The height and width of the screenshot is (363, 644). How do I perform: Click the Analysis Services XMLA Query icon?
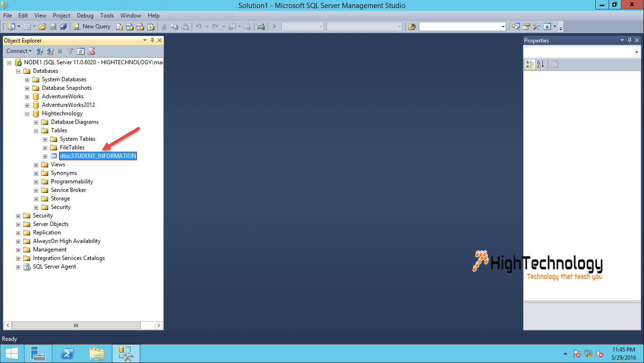pyautogui.click(x=151, y=26)
